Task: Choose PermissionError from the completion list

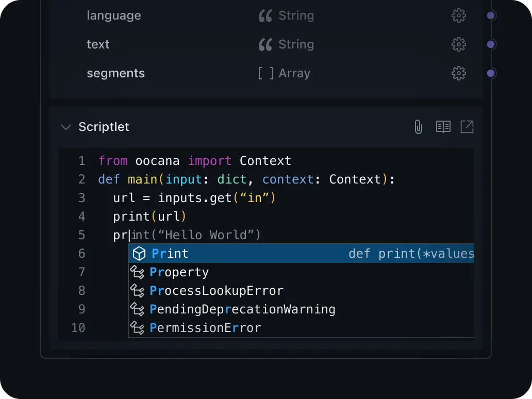Action: (205, 327)
